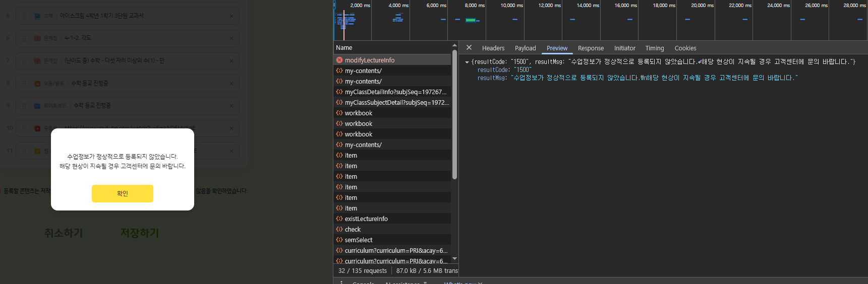Click the Name column header
The image size is (868, 284).
coord(344,48)
